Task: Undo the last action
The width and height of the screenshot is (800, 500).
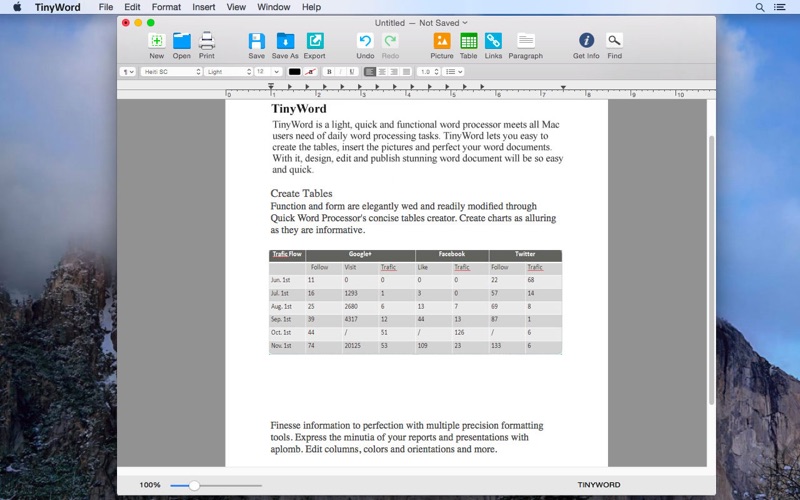Action: [x=365, y=41]
